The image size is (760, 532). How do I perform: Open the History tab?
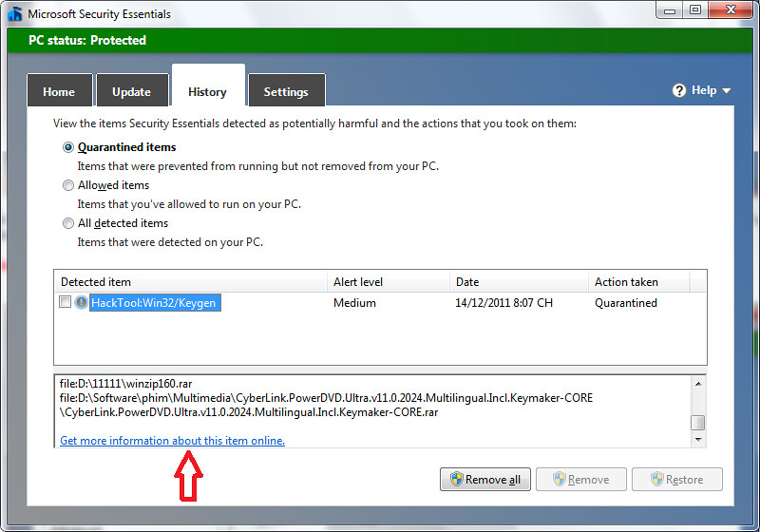(x=208, y=86)
